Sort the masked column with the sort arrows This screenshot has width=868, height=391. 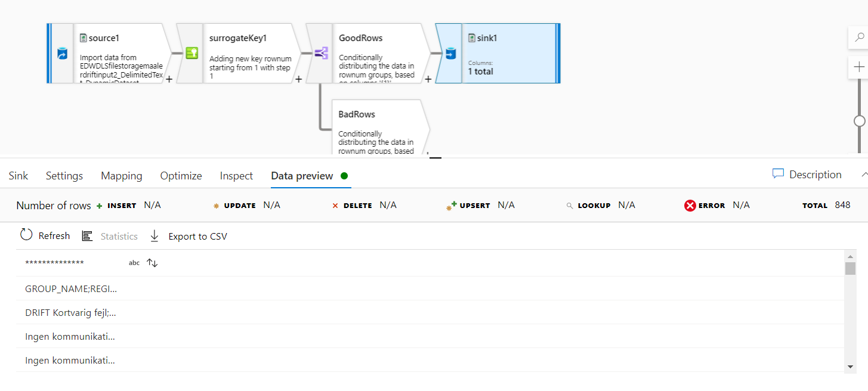click(152, 262)
